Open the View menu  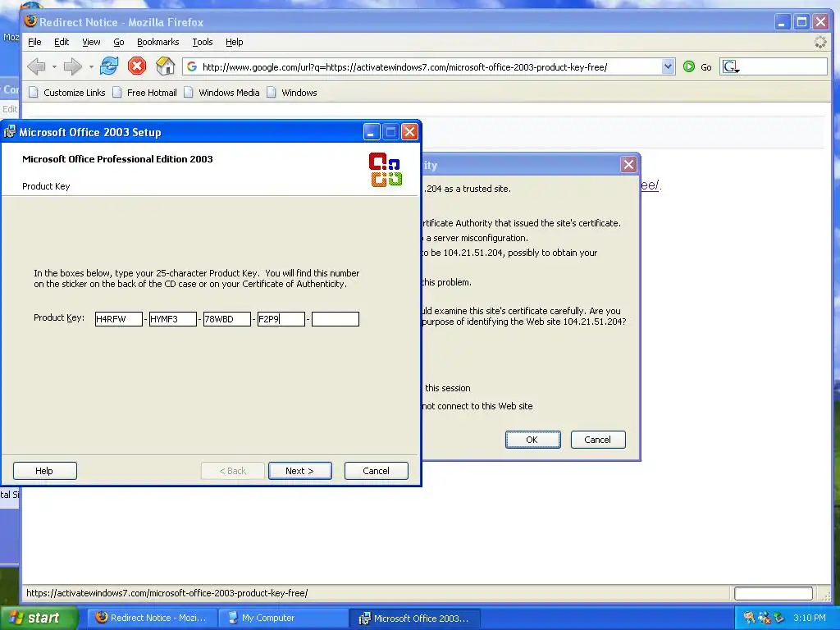coord(91,42)
